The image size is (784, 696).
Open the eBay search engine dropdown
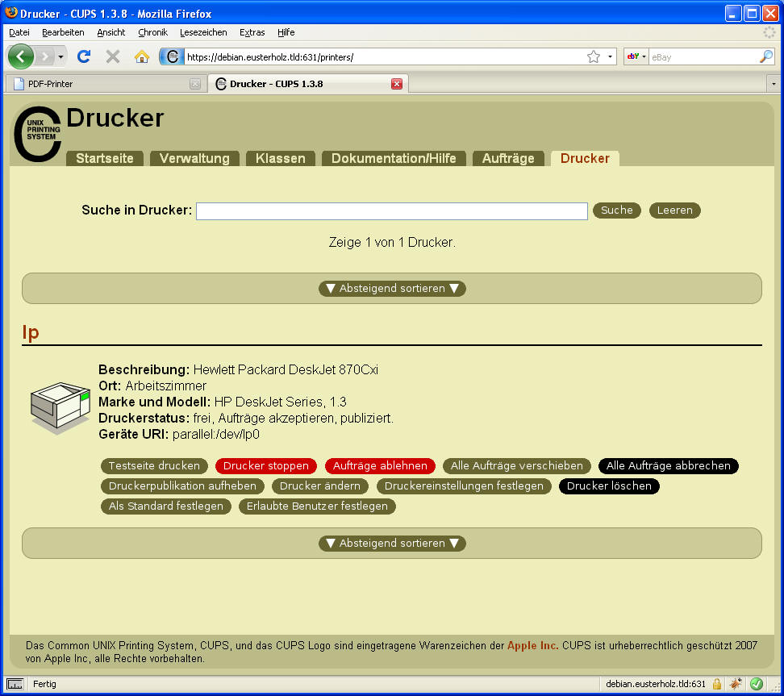tap(636, 56)
